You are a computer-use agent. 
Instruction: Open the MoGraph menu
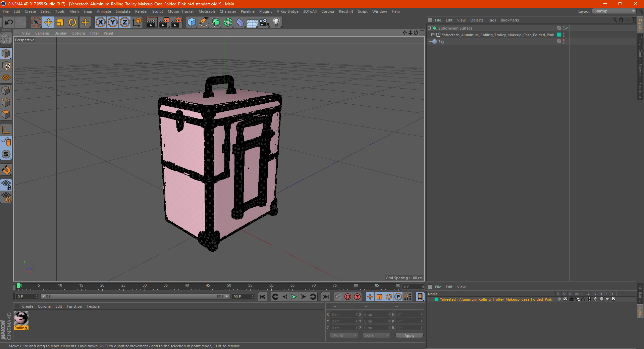click(207, 11)
